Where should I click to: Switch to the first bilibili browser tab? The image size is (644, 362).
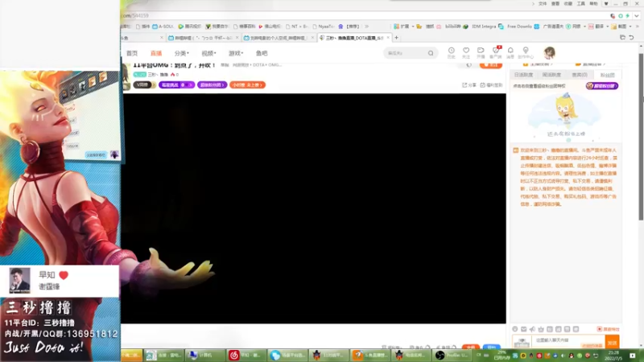point(204,38)
